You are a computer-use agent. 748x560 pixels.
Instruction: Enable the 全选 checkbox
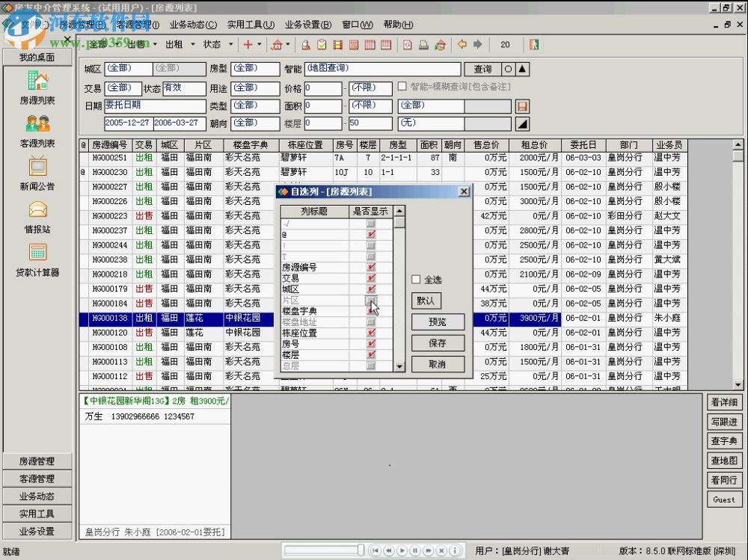[416, 280]
